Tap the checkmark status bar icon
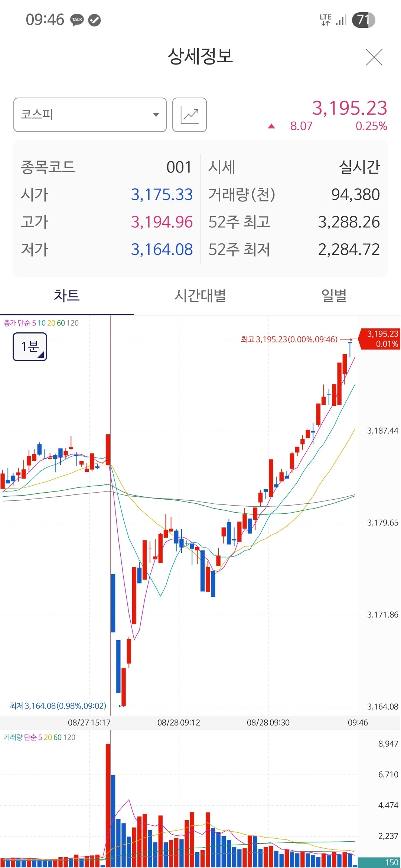This screenshot has width=401, height=868. click(x=95, y=20)
